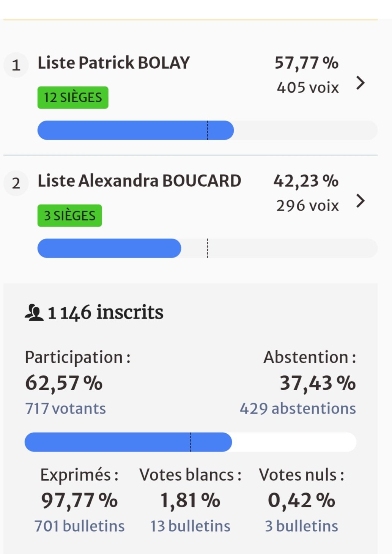Viewport: 392px width, 554px height.
Task: Click 3 bulletins under Votes nuls
Action: click(301, 526)
